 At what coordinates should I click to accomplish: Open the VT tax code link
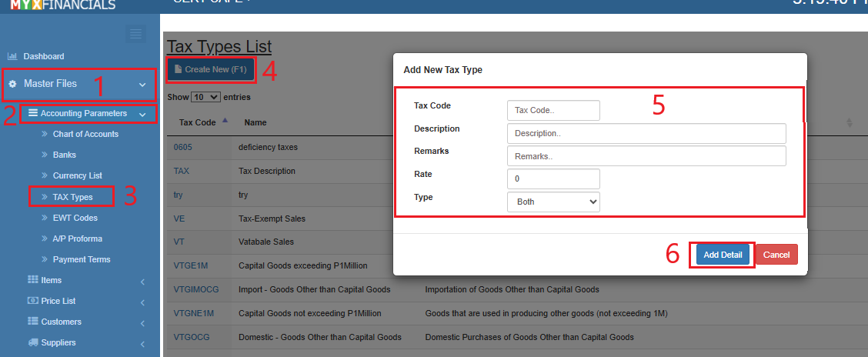(179, 242)
